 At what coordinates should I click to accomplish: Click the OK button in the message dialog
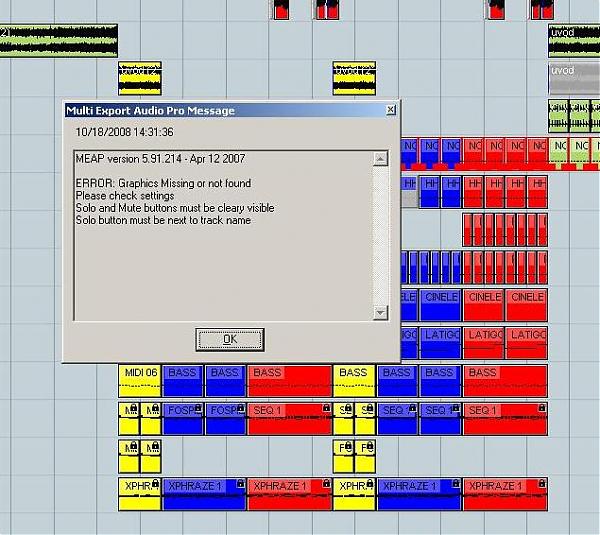(230, 339)
